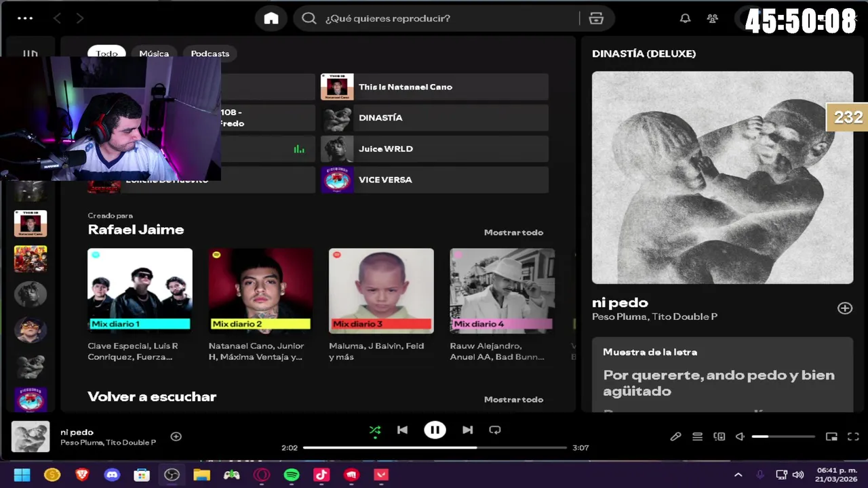The height and width of the screenshot is (488, 868).
Task: Open File Explorer from the taskbar
Action: coord(201,475)
